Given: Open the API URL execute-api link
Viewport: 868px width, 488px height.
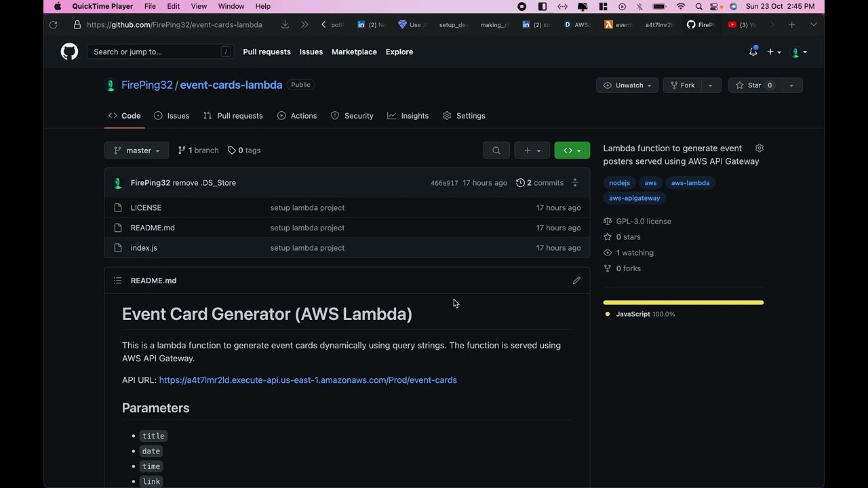Looking at the screenshot, I should [x=308, y=380].
